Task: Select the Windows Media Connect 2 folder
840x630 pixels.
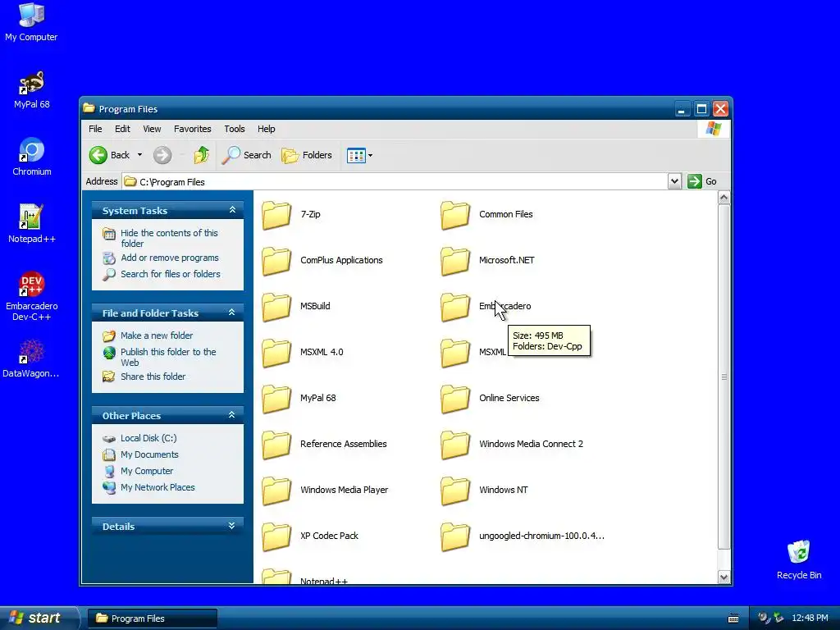Action: (455, 445)
